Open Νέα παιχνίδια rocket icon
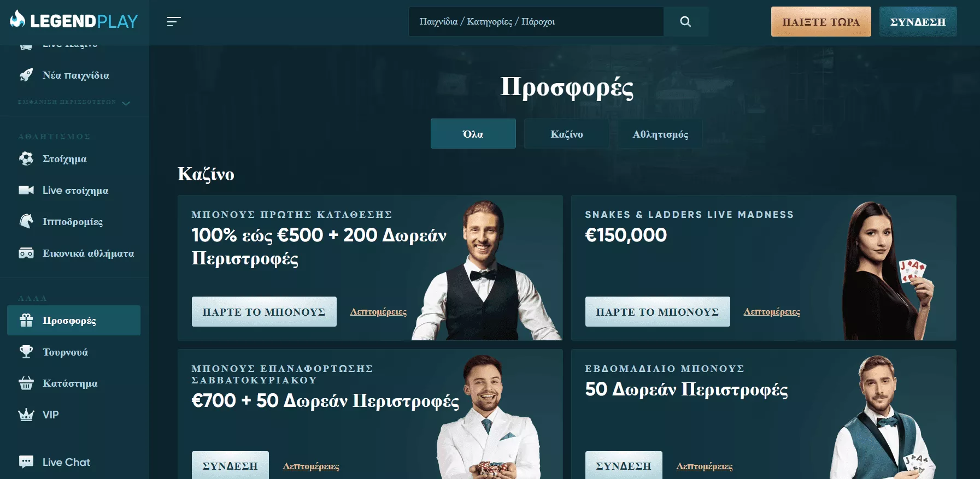Image resolution: width=980 pixels, height=479 pixels. 26,75
